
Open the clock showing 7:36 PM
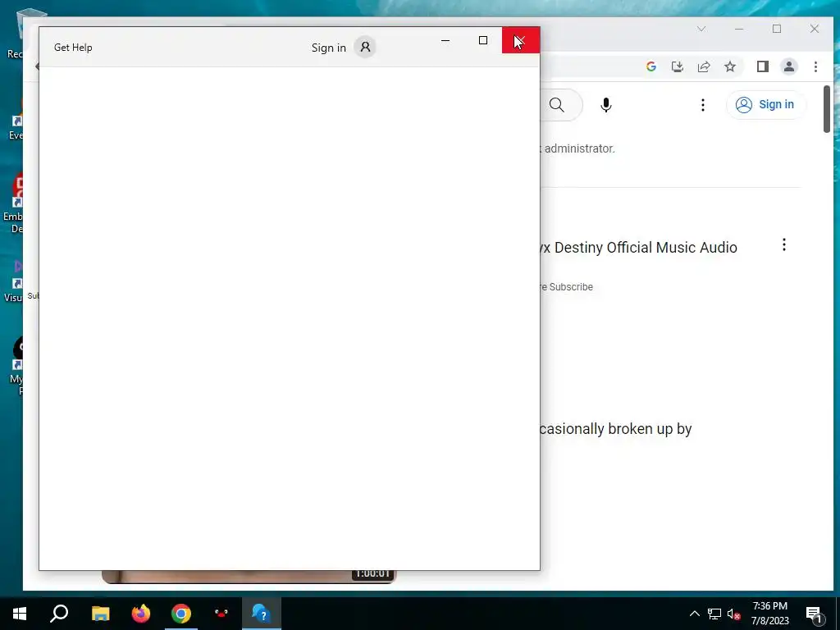click(769, 614)
